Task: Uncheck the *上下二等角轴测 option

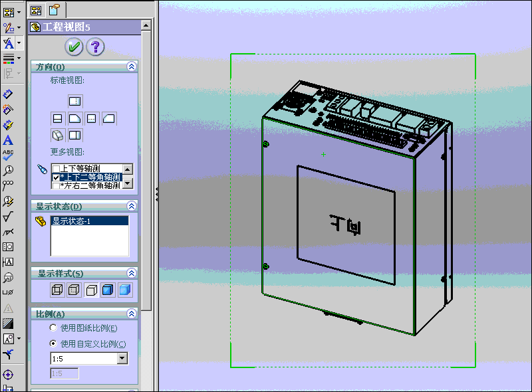Action: (x=56, y=177)
